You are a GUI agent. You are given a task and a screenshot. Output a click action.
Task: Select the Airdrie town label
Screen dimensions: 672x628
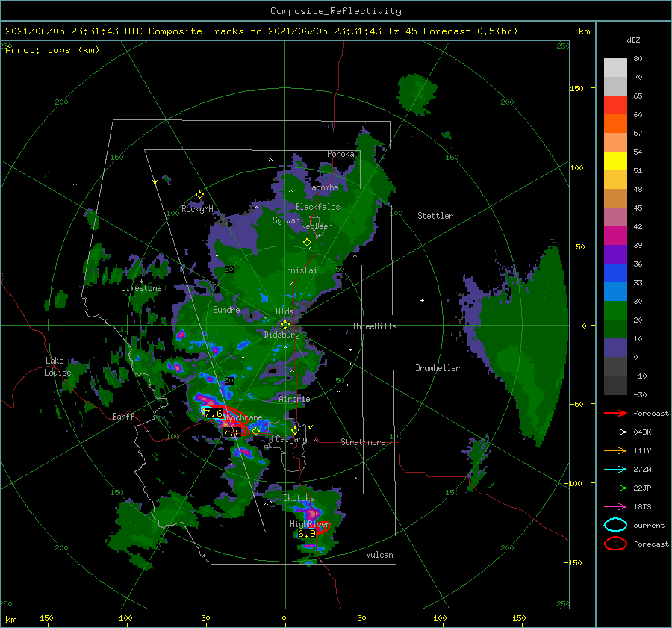[x=294, y=399]
